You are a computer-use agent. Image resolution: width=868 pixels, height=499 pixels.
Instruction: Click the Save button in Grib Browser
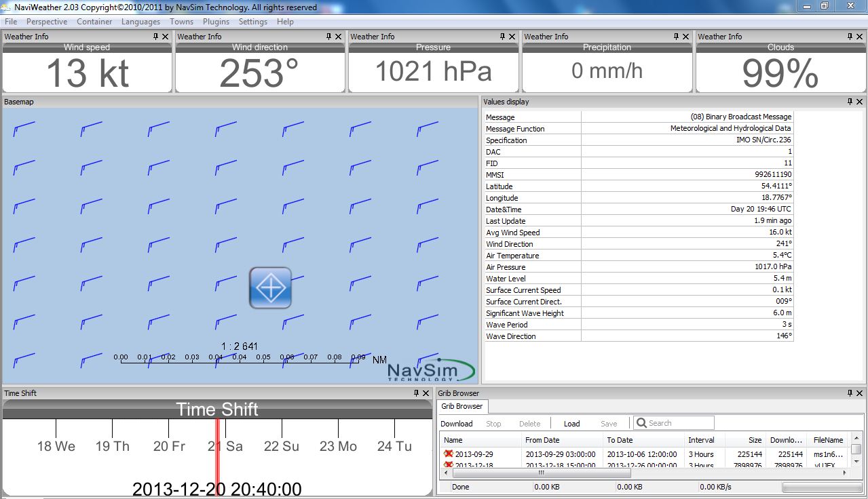(x=609, y=424)
